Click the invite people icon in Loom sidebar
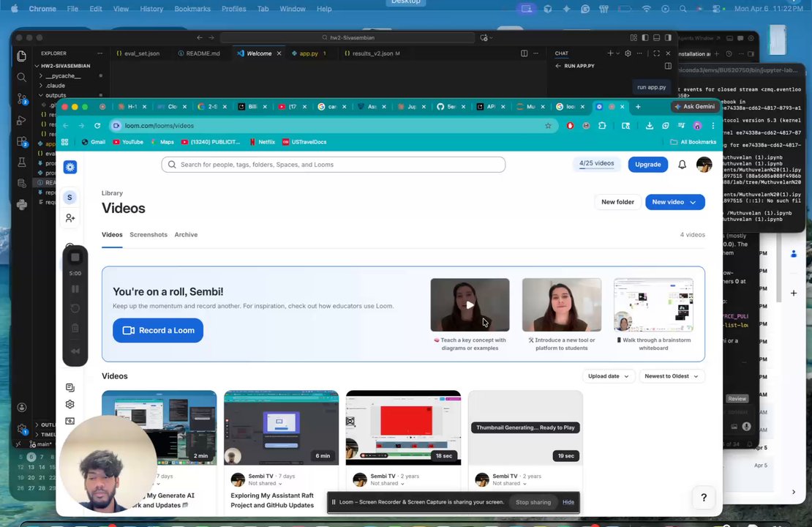This screenshot has height=527, width=812. pyautogui.click(x=70, y=218)
